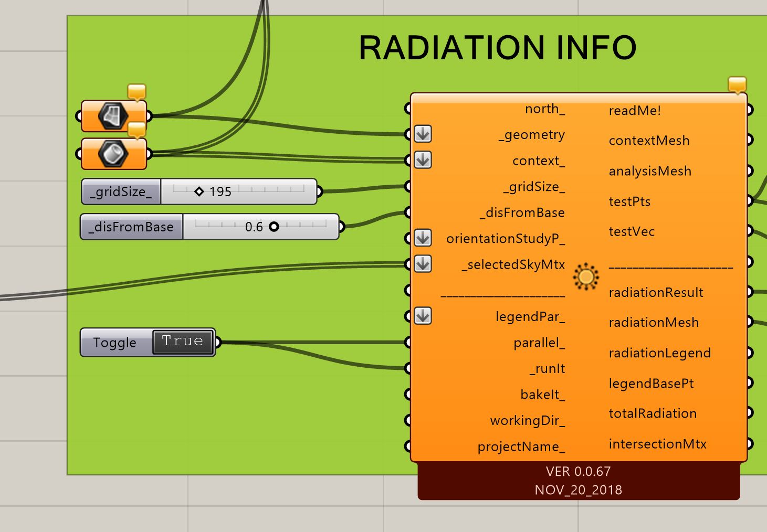Click the arrow icon beside _selectedSkyMtx
The width and height of the screenshot is (767, 532).
[423, 264]
